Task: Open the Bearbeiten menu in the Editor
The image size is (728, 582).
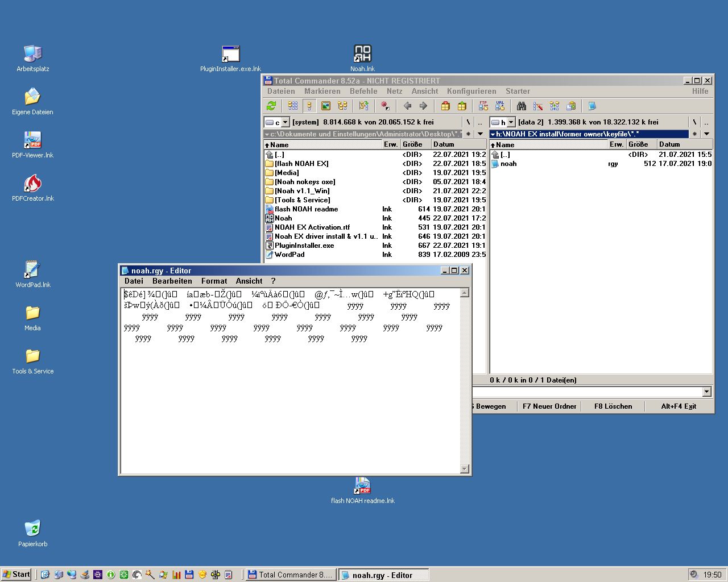Action: coord(172,281)
